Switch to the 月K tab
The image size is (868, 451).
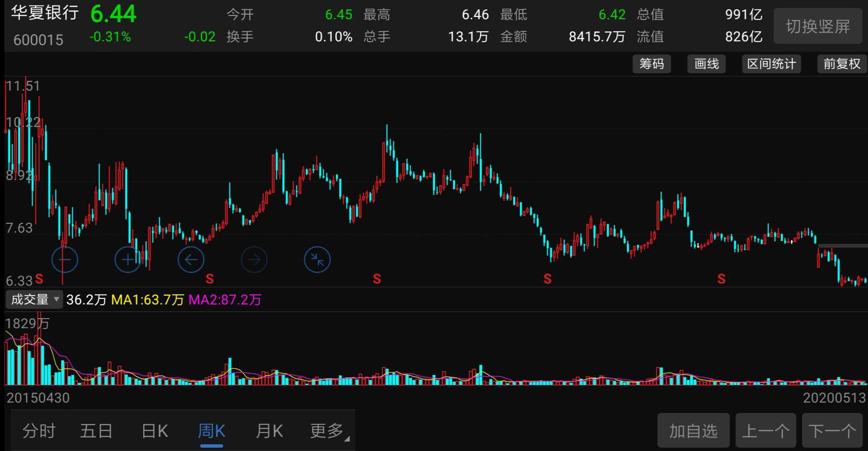(269, 431)
